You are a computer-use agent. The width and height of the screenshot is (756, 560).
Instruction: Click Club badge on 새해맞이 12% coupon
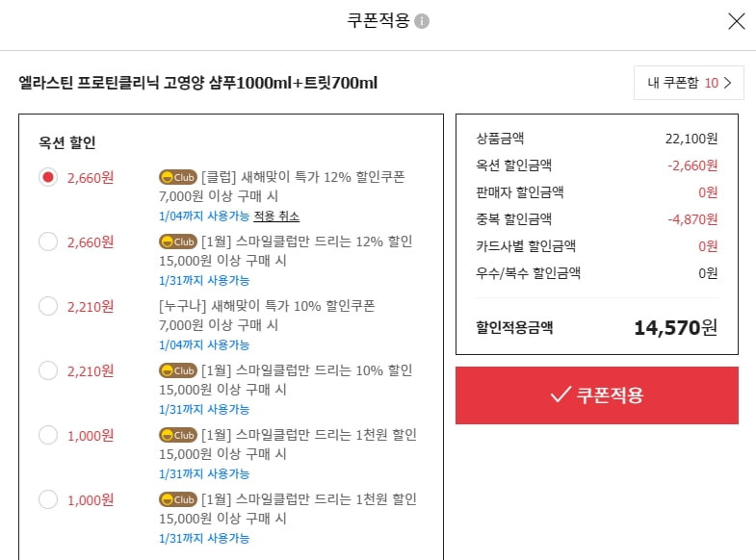(x=178, y=177)
